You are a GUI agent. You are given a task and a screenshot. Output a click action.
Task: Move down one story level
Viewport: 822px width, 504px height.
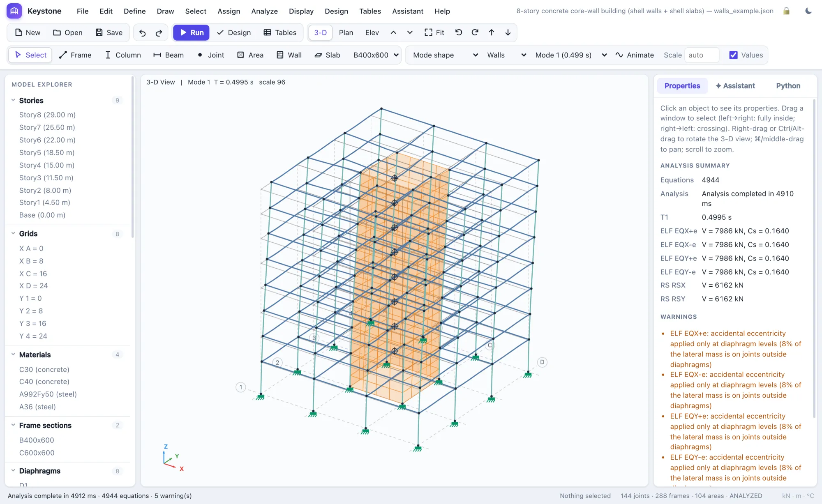pyautogui.click(x=410, y=32)
